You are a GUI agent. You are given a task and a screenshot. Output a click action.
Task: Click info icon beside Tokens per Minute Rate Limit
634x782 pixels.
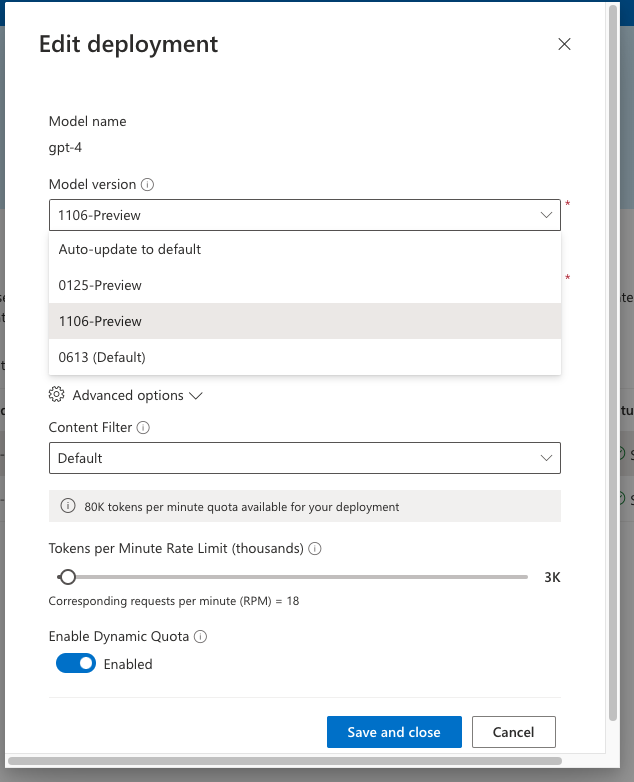pyautogui.click(x=315, y=549)
